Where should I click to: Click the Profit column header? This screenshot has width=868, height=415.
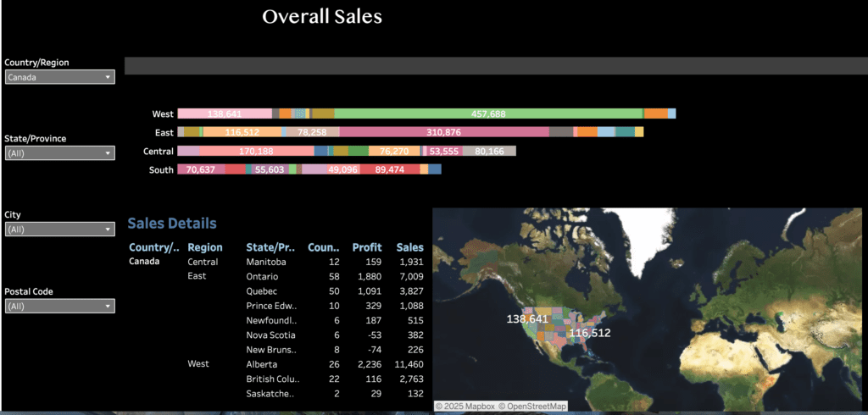pos(367,247)
